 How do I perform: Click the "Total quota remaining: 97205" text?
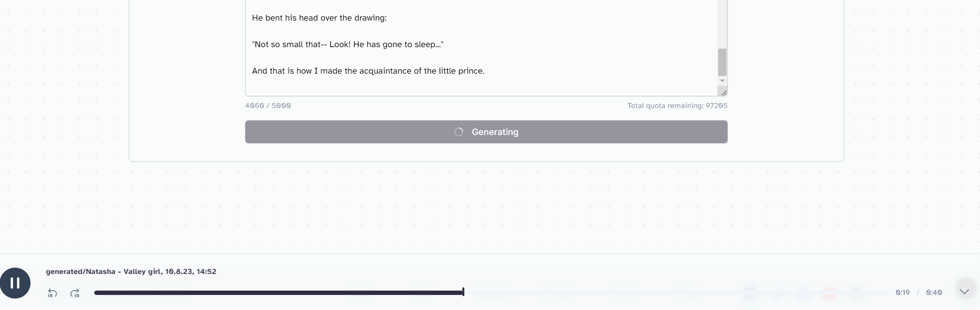pyautogui.click(x=677, y=106)
